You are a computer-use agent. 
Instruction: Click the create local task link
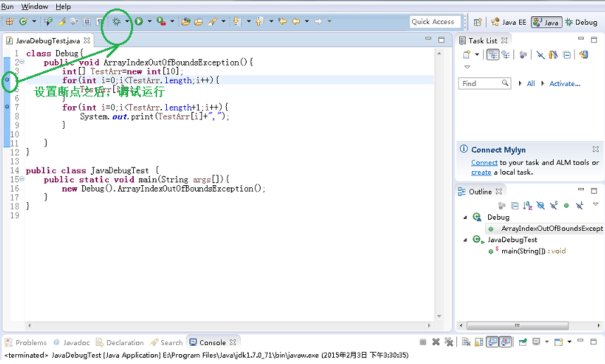pyautogui.click(x=481, y=172)
